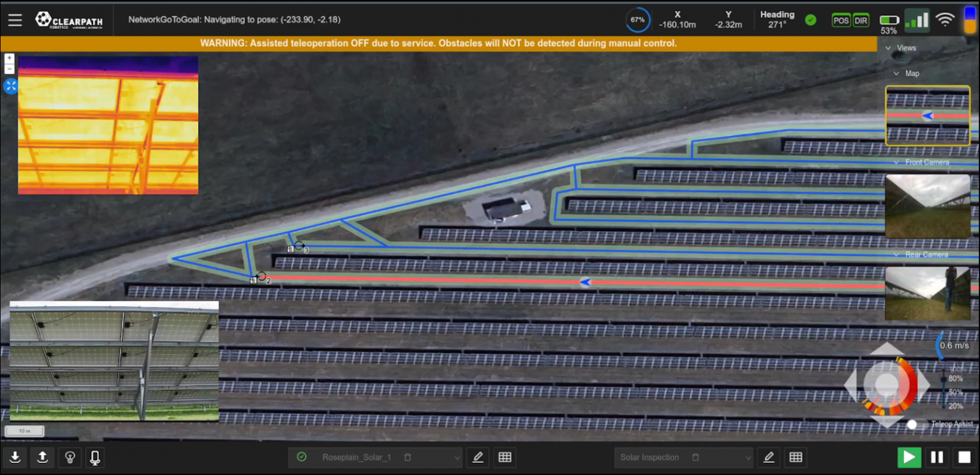
Task: Toggle the POS indicator
Action: 841,20
